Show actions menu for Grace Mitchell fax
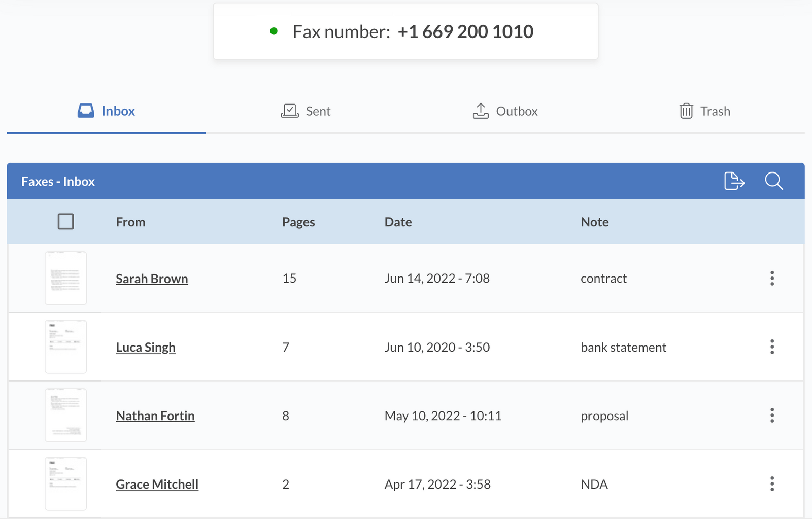This screenshot has height=519, width=812. (772, 484)
